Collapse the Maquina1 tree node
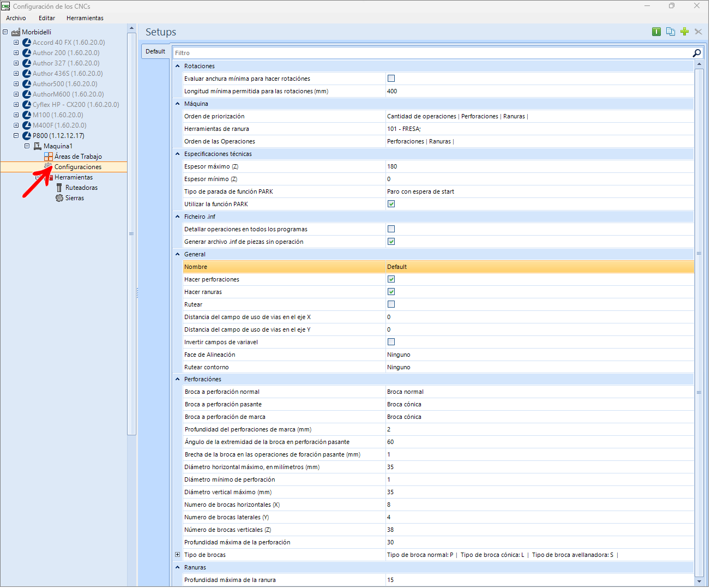Viewport: 711px width, 588px height. tap(27, 146)
